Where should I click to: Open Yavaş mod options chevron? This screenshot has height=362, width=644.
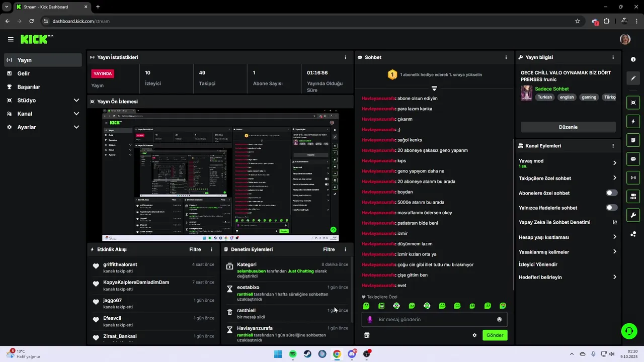tap(614, 163)
